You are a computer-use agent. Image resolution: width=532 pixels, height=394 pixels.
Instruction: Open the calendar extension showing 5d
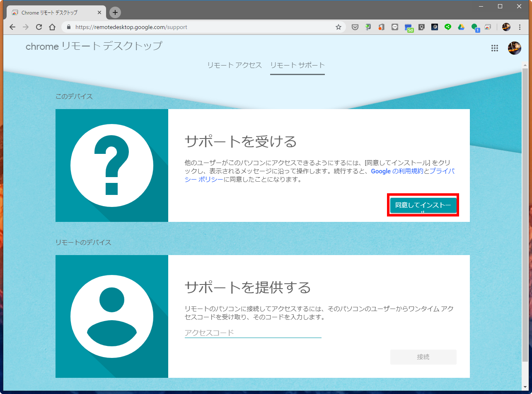(x=409, y=28)
